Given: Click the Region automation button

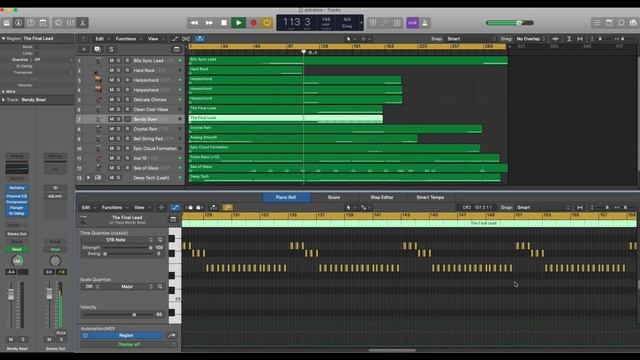Looking at the screenshot, I should [x=122, y=335].
